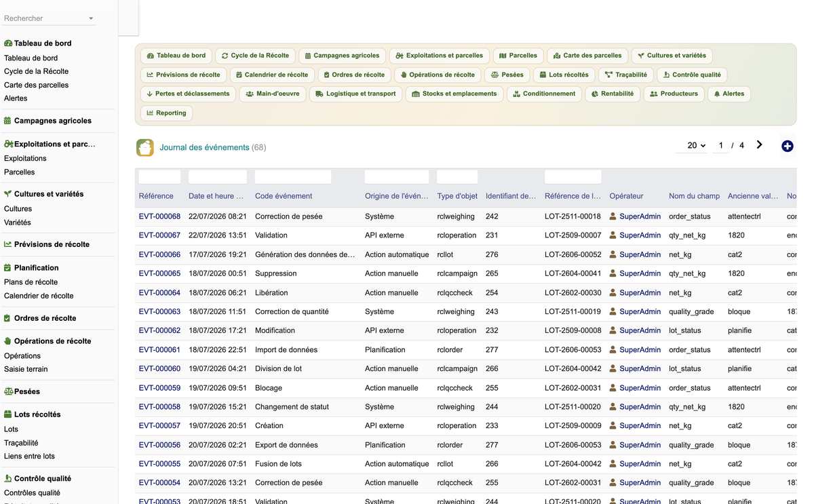The image size is (814, 504).
Task: Click the page number field showing 1
Action: point(720,146)
